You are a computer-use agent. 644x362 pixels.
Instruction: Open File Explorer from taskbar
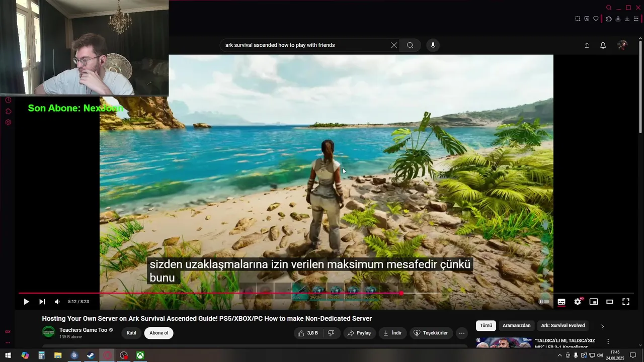pos(58,355)
